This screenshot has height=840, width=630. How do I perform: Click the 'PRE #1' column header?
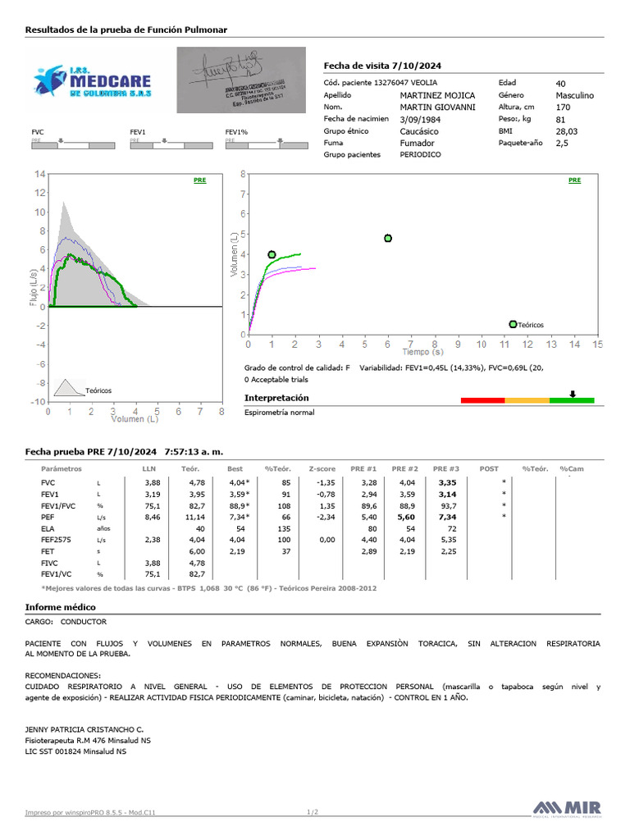[x=363, y=468]
